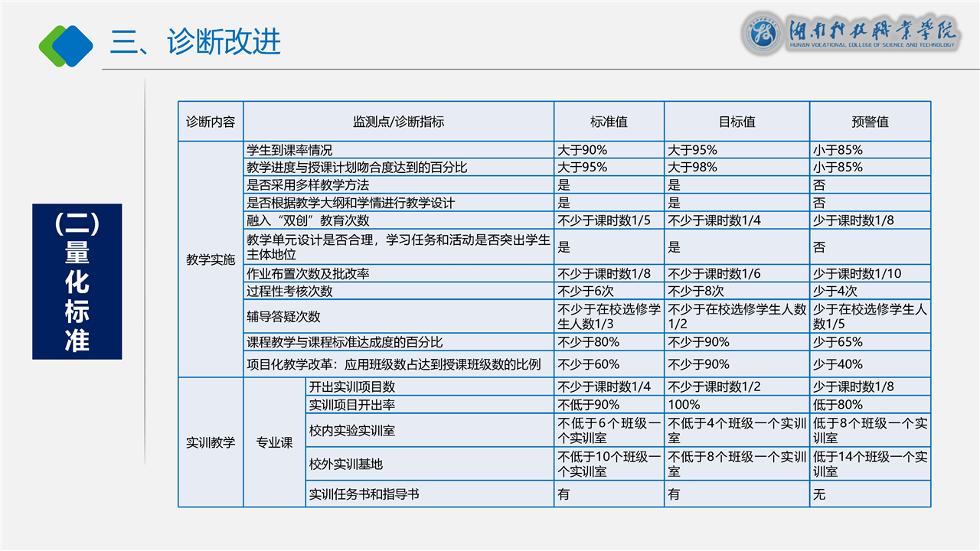Select the slide title "三、诊断改进"
The height and width of the screenshot is (551, 980).
point(195,42)
